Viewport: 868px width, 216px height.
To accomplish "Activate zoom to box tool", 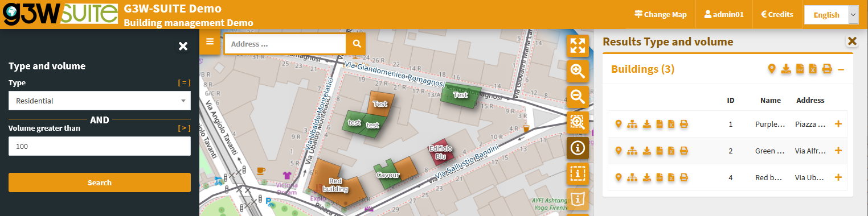I will click(x=578, y=122).
